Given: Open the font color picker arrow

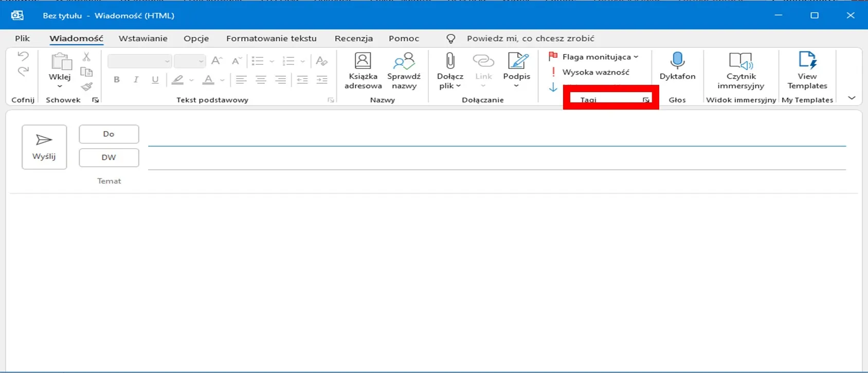Looking at the screenshot, I should 222,80.
